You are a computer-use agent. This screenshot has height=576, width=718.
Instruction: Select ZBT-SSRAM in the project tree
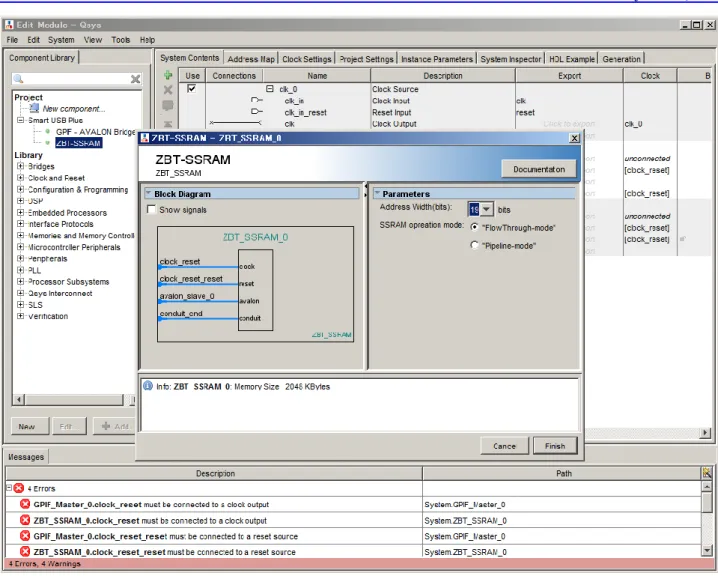pyautogui.click(x=78, y=143)
